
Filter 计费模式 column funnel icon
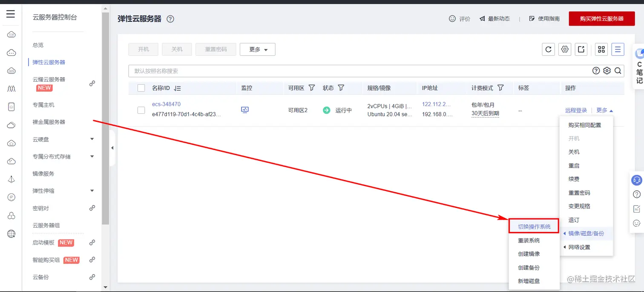[500, 88]
